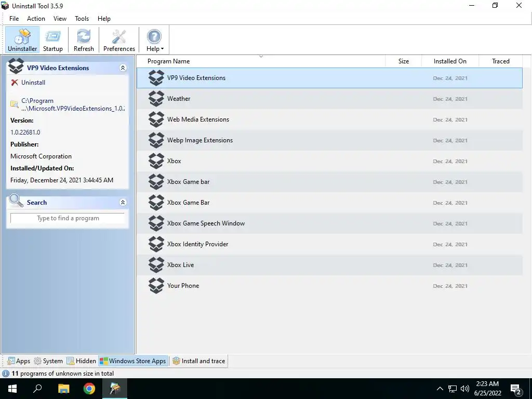Viewport: 532px width, 399px height.
Task: Click the Xbox Identity Provider icon
Action: tap(156, 244)
